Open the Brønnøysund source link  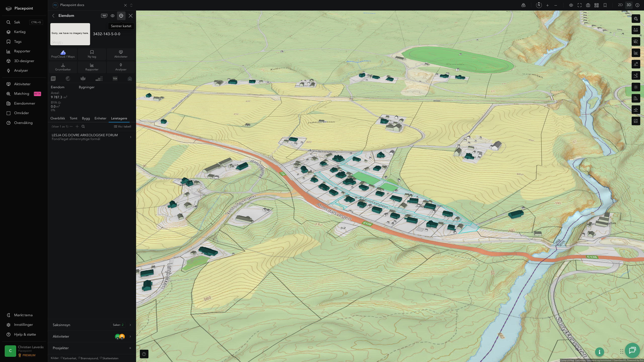(x=88, y=358)
